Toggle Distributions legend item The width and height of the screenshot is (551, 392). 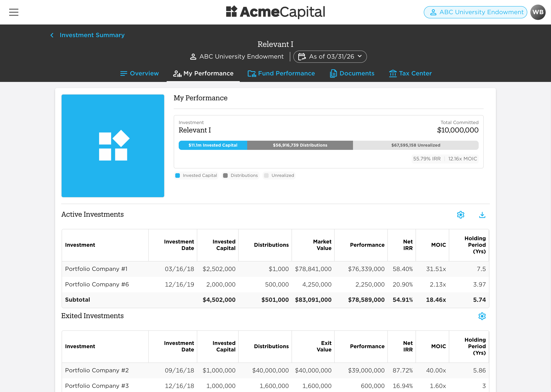[x=240, y=176]
